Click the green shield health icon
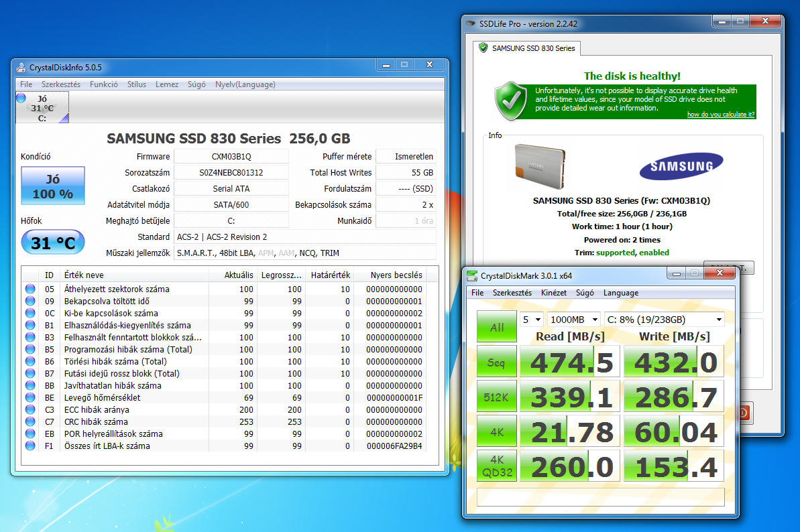 tap(511, 101)
